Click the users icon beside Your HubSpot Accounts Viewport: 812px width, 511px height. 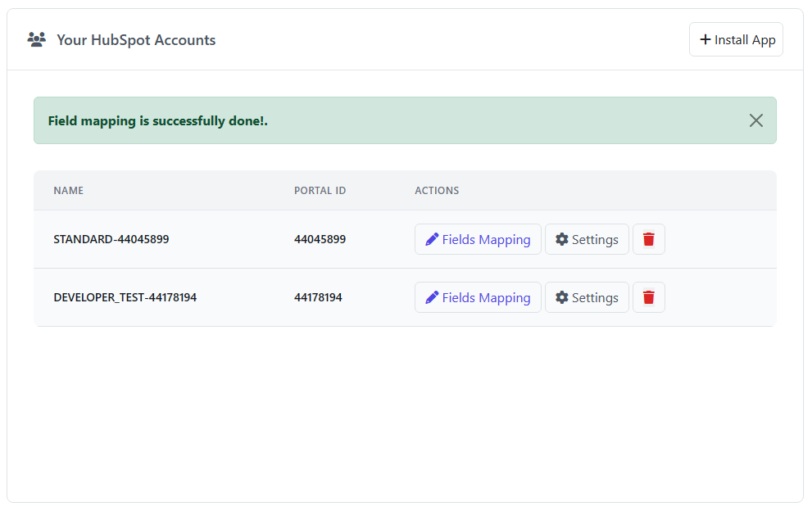point(36,39)
